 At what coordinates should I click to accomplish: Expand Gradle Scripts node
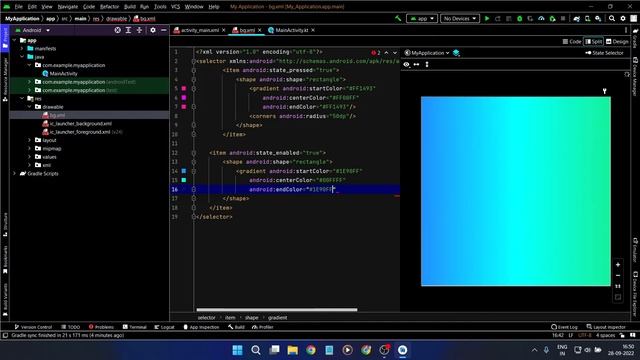pyautogui.click(x=15, y=173)
